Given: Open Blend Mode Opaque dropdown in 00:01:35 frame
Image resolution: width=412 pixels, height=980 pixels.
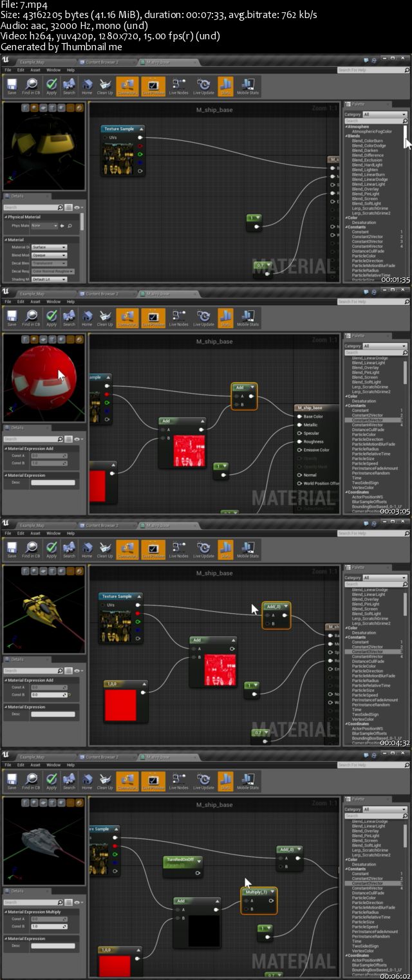Looking at the screenshot, I should click(49, 255).
